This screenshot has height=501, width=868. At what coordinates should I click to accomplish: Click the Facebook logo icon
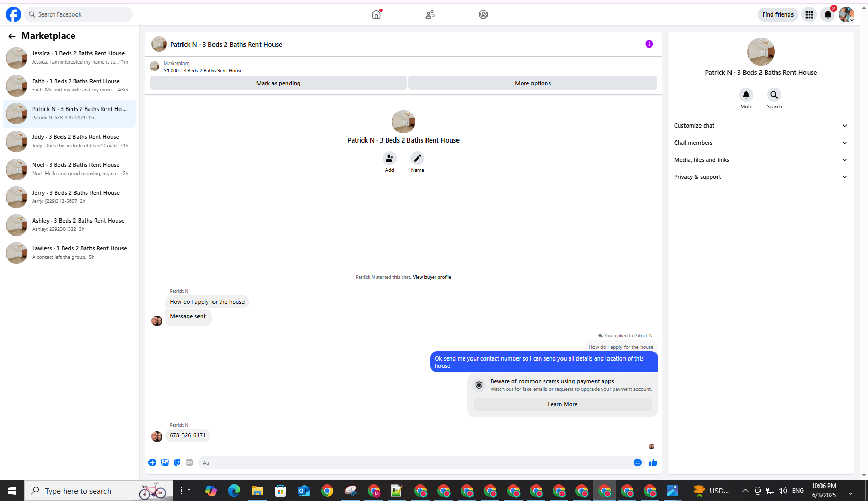click(x=13, y=14)
